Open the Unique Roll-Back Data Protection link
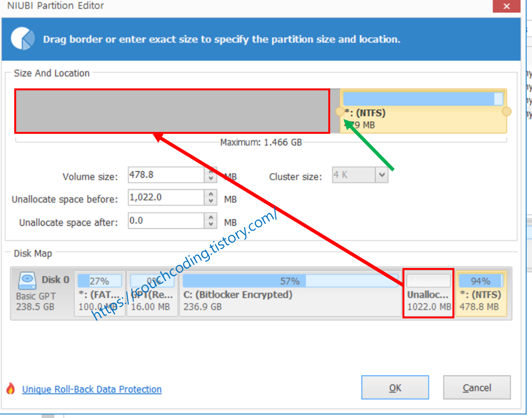 pos(92,389)
